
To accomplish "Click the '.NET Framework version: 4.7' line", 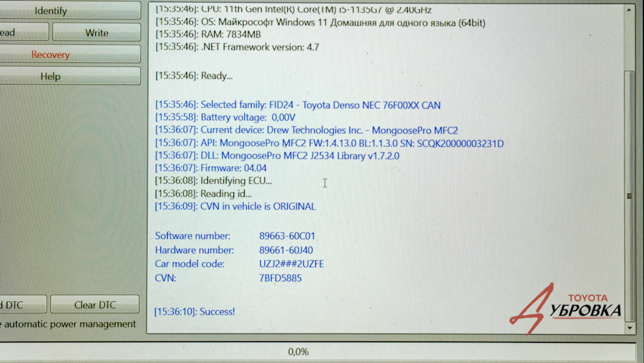I will (x=237, y=47).
